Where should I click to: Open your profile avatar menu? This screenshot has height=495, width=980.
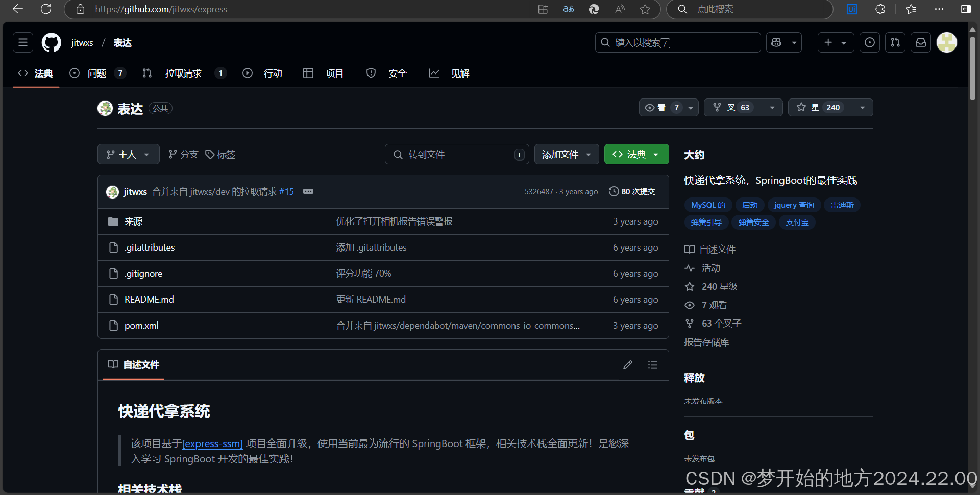click(x=947, y=42)
